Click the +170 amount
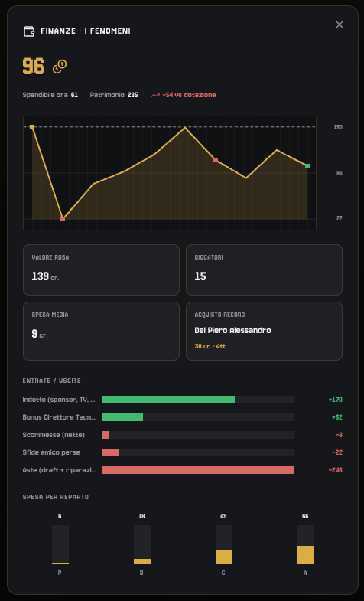 pyautogui.click(x=335, y=400)
